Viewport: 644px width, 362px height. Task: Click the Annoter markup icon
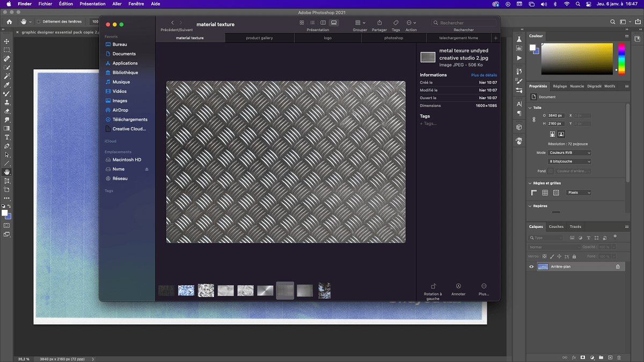pyautogui.click(x=458, y=286)
